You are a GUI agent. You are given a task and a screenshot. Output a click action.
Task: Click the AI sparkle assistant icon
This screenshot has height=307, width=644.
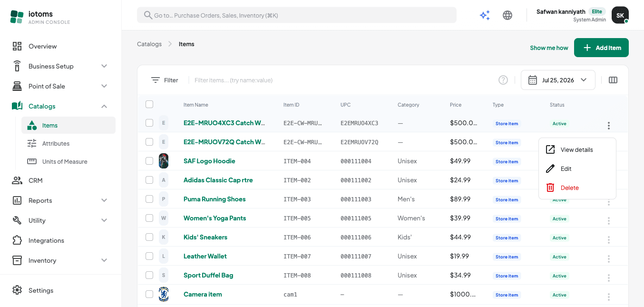point(485,15)
